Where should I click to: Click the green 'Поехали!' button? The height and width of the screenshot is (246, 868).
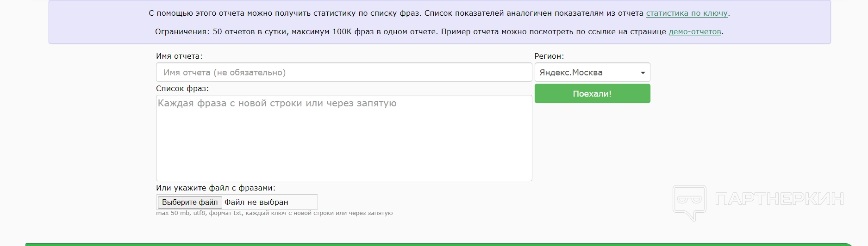click(592, 94)
